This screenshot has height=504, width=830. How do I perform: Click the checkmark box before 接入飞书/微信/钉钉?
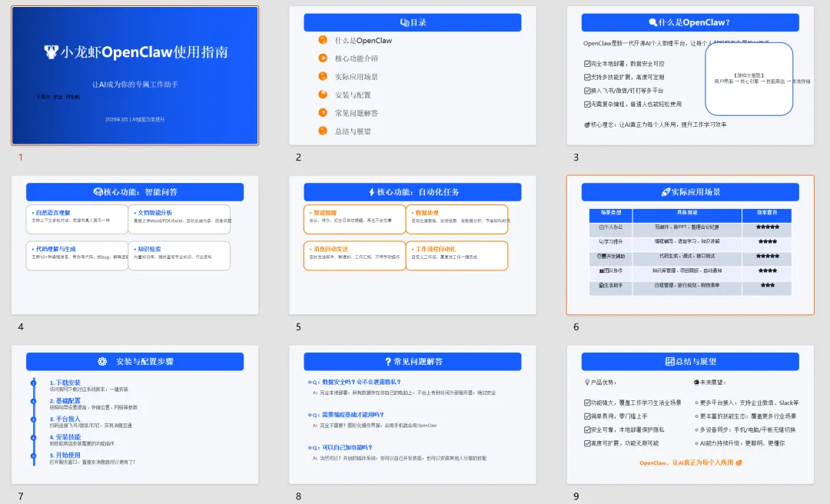[x=587, y=91]
